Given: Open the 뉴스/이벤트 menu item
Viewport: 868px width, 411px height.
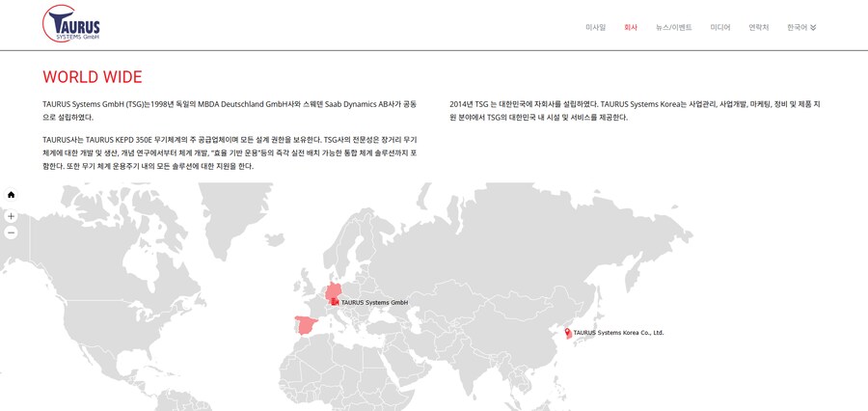Looking at the screenshot, I should 674,27.
